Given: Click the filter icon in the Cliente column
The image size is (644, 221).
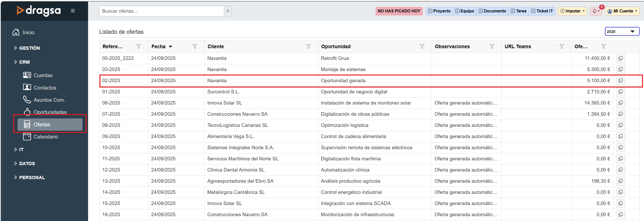Looking at the screenshot, I should [308, 46].
